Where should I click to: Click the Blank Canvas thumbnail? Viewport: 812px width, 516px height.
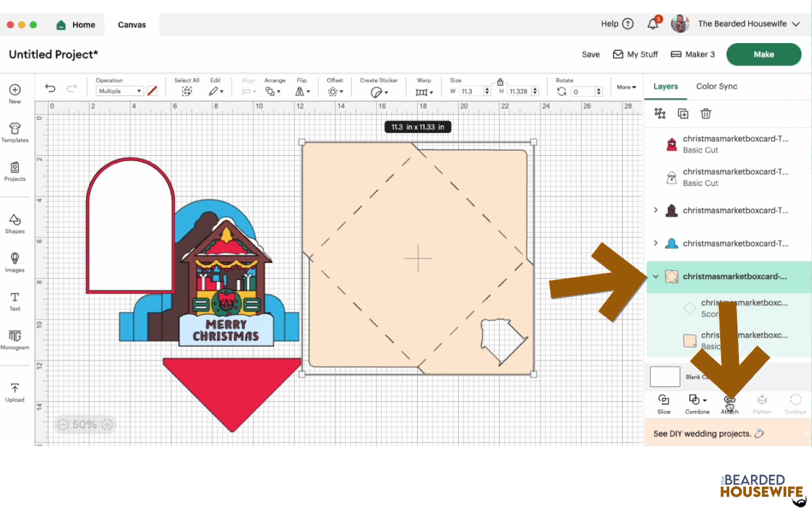point(665,377)
